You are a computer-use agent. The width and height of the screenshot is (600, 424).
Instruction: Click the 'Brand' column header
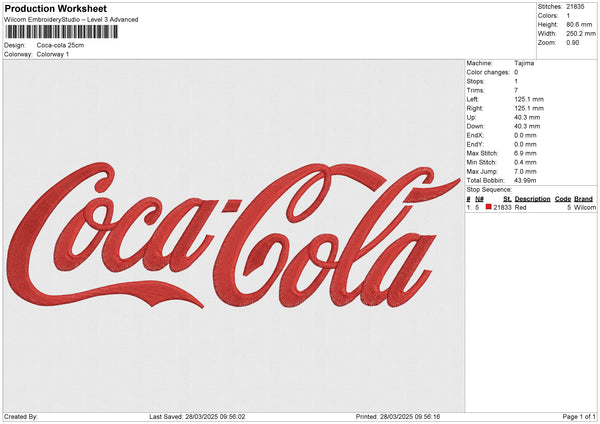[583, 199]
